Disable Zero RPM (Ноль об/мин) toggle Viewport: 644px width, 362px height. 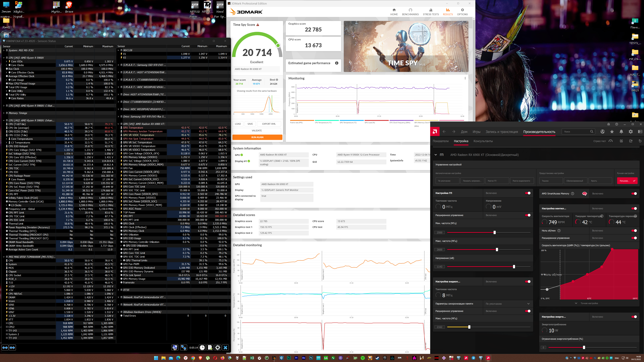coord(634,231)
